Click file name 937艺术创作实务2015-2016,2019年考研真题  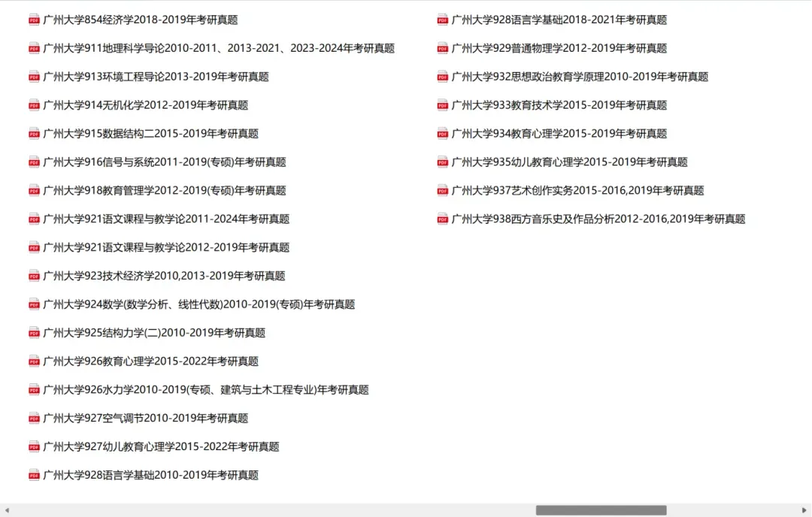[x=578, y=190]
